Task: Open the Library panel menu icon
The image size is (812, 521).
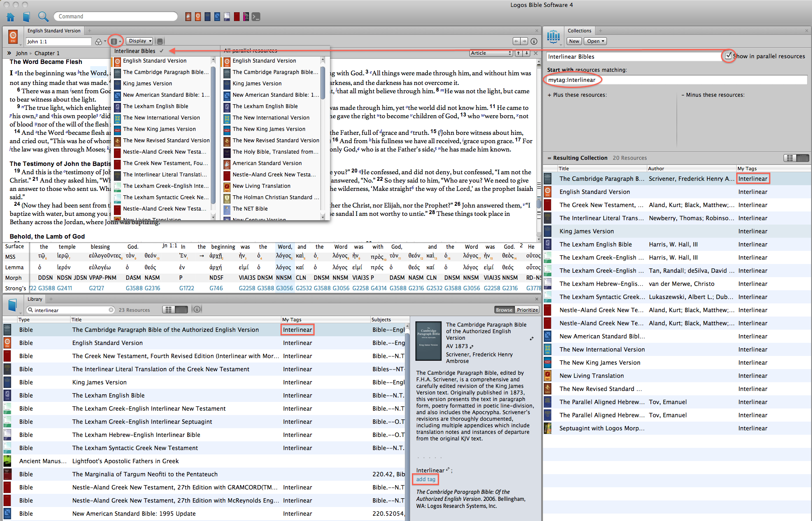Action: click(13, 305)
